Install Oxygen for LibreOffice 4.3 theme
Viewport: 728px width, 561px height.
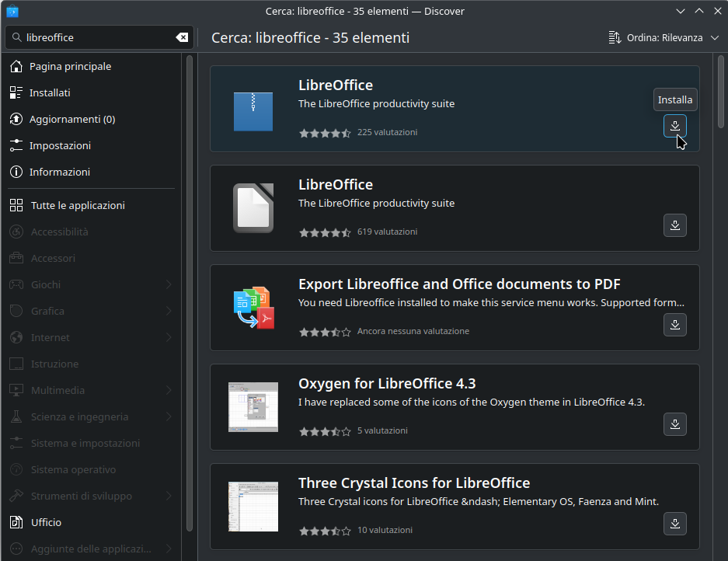(674, 424)
